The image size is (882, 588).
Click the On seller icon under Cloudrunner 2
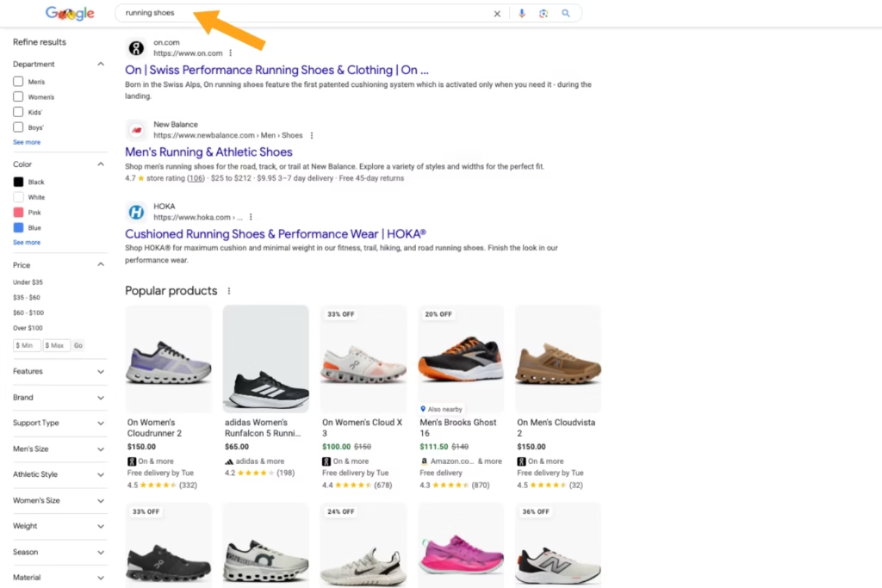[x=132, y=461]
